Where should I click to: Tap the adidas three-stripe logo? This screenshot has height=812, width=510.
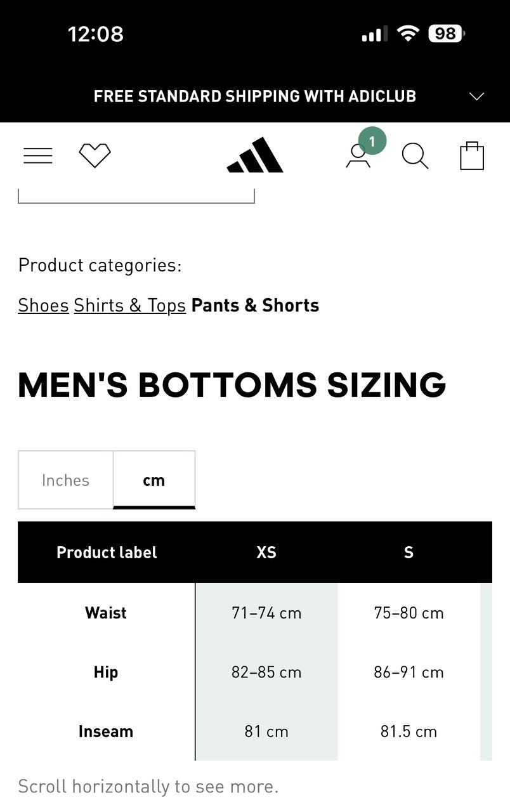(255, 155)
